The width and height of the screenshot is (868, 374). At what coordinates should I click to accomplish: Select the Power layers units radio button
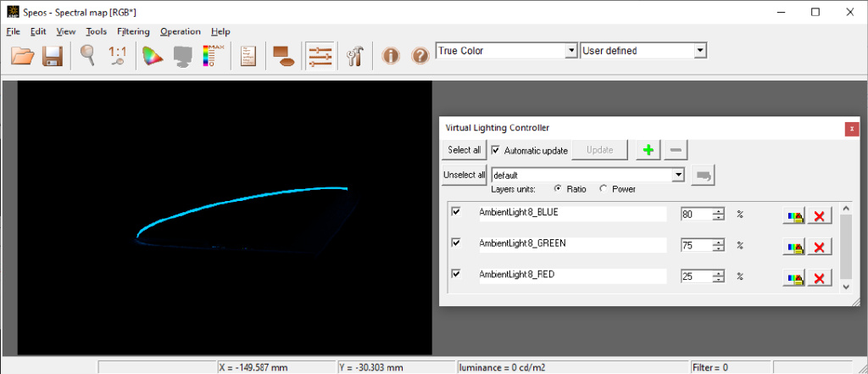603,189
